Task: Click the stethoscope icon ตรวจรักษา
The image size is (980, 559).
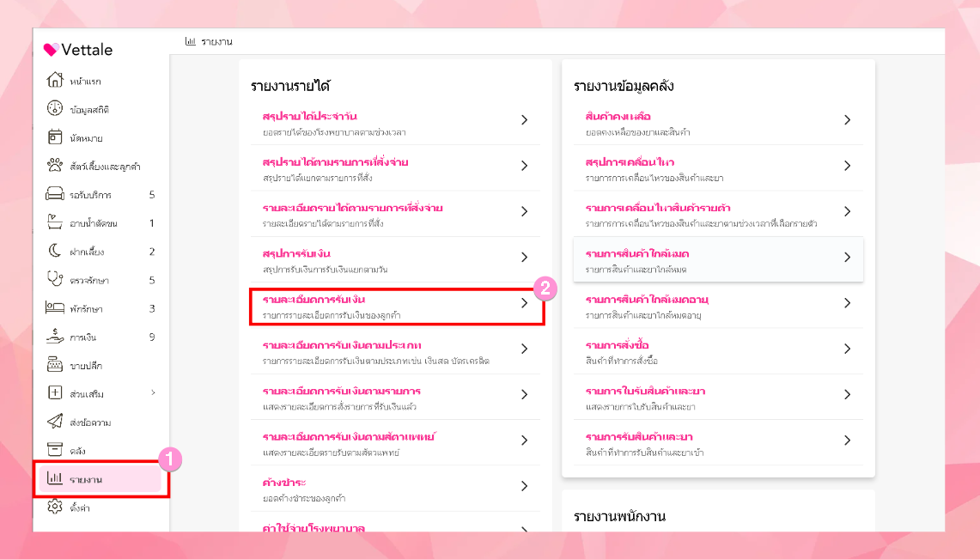Action: [55, 280]
